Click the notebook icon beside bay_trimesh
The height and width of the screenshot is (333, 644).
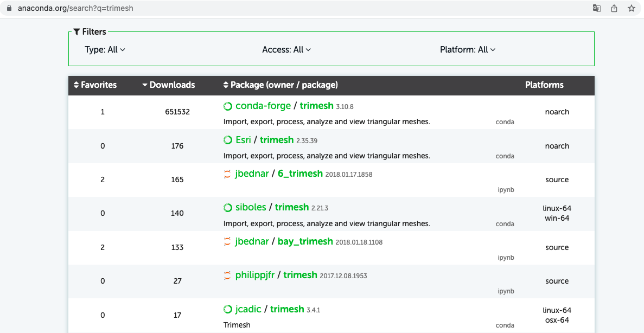coord(227,241)
